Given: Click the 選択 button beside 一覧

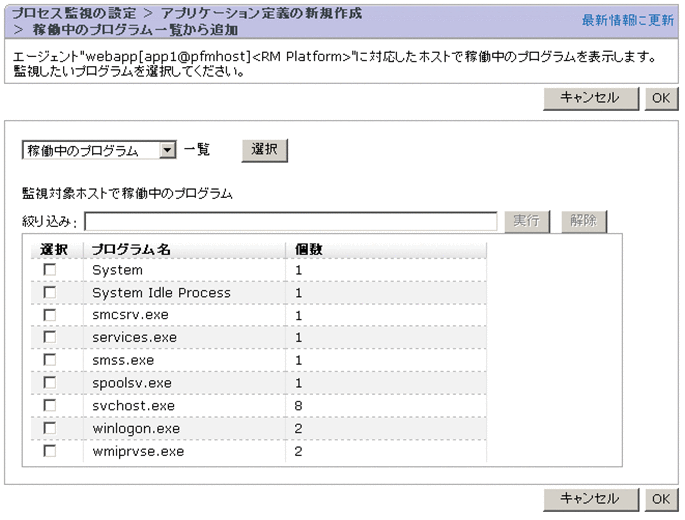Looking at the screenshot, I should pyautogui.click(x=264, y=150).
